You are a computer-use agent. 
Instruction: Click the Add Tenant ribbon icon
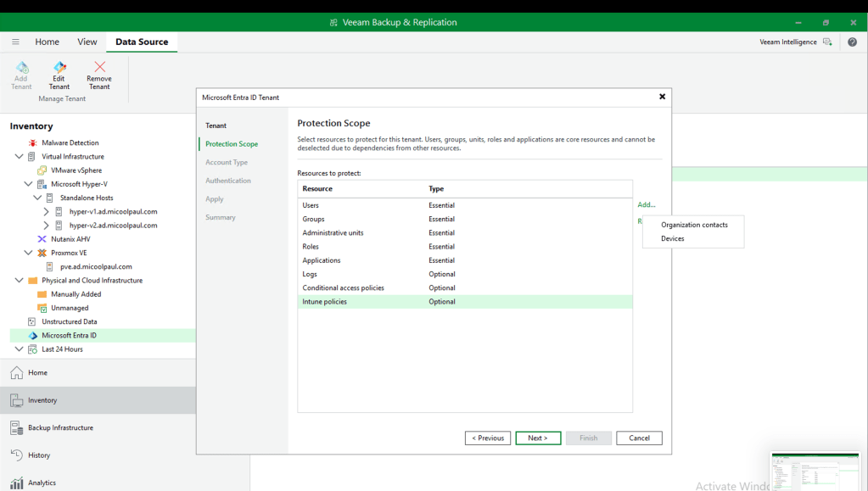click(21, 68)
